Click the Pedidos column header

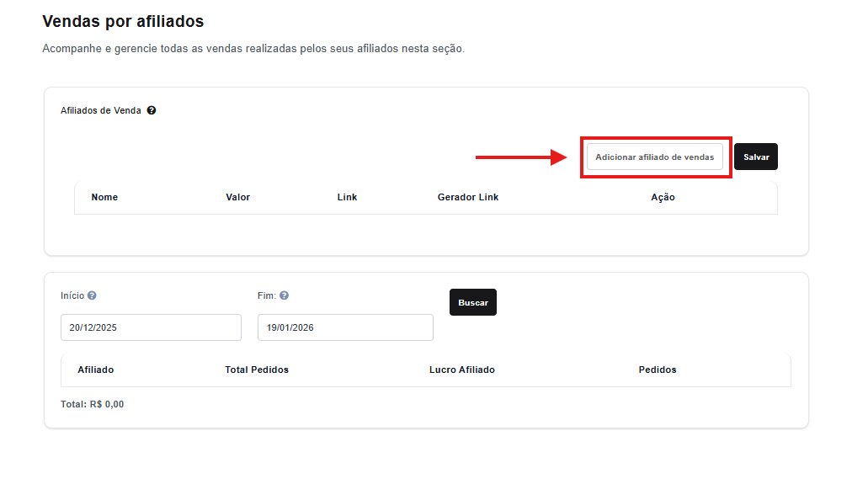click(658, 370)
